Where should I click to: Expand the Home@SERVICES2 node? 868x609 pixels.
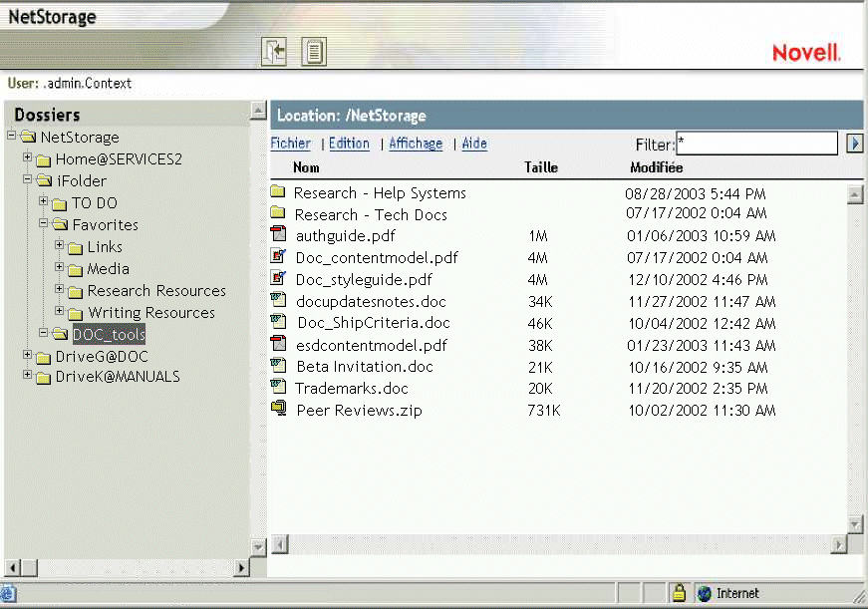coord(27,157)
